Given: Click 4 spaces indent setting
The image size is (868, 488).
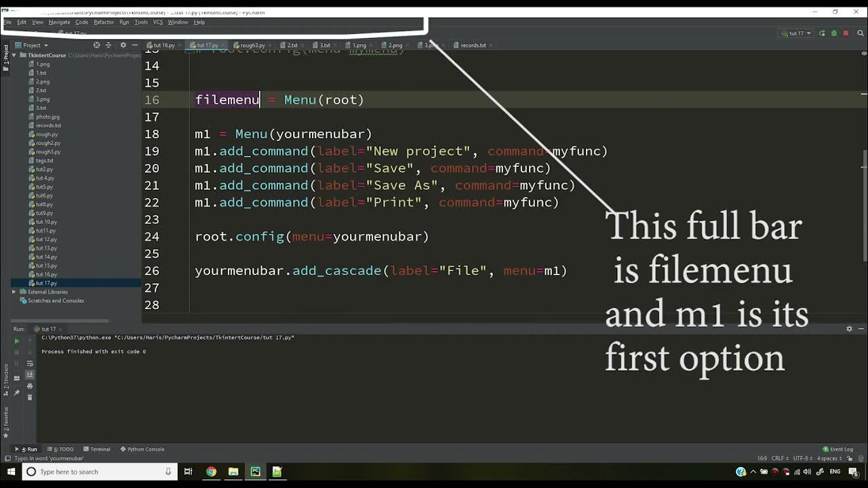Looking at the screenshot, I should tap(829, 459).
